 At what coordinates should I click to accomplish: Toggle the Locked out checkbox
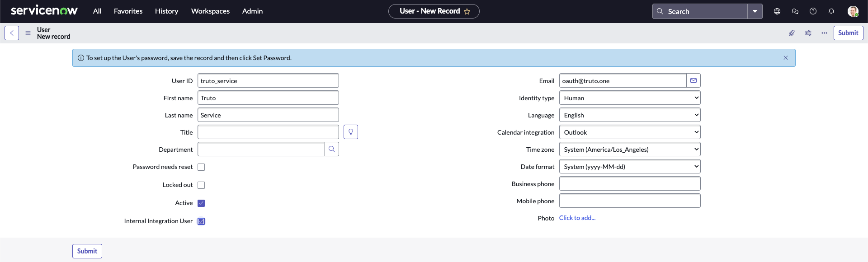(201, 185)
